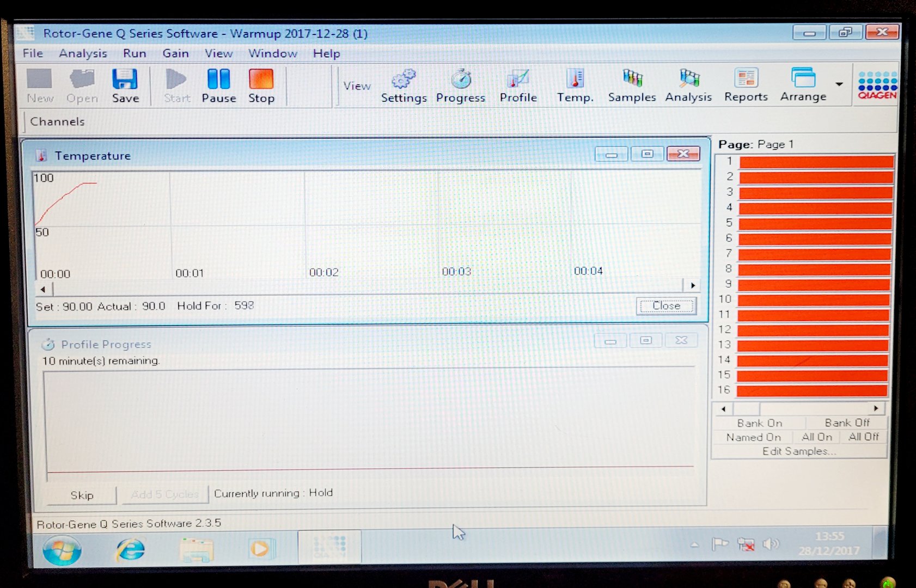The image size is (916, 588).
Task: Open the Gain menu
Action: pos(175,53)
